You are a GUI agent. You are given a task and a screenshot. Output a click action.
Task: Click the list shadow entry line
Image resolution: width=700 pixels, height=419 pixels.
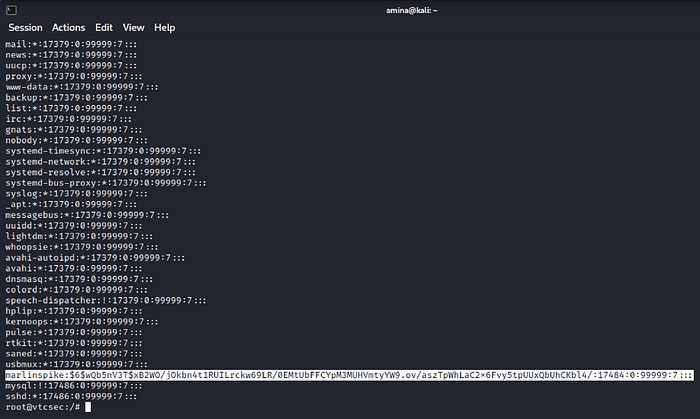tap(71, 108)
